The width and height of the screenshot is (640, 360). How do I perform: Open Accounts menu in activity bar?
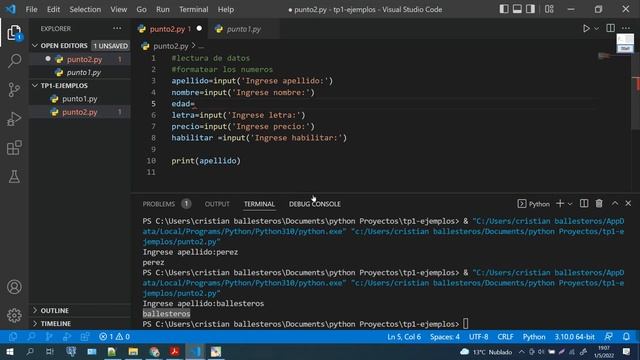14,287
